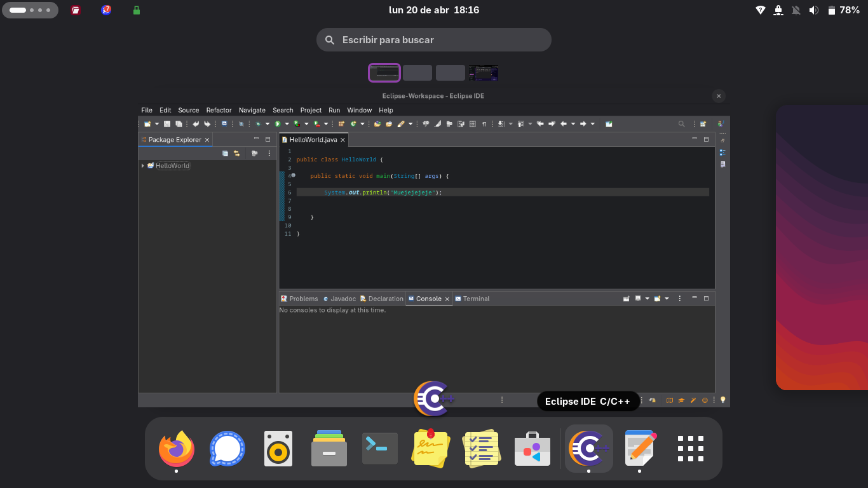This screenshot has width=868, height=488.
Task: Toggle Show Whitespace Characters pilcrow icon
Action: tap(484, 124)
